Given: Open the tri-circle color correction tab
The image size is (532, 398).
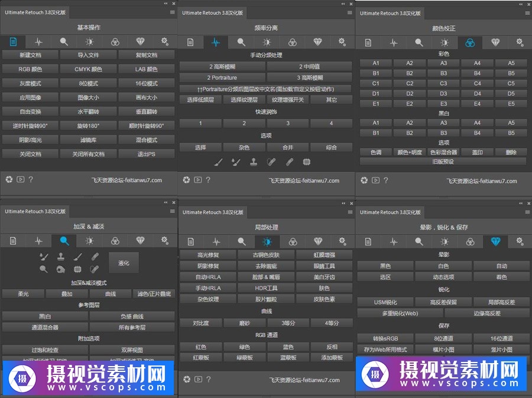Looking at the screenshot, I should (x=470, y=42).
